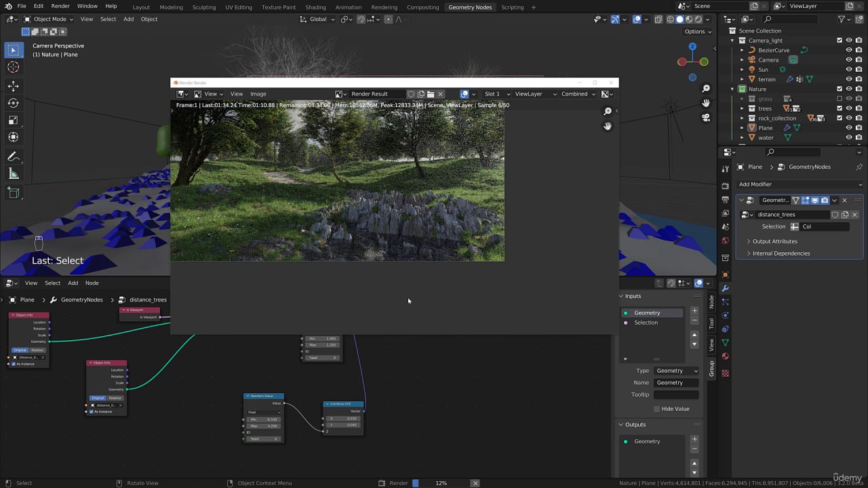
Task: Click the socket Name field containing Geometry
Action: [676, 383]
